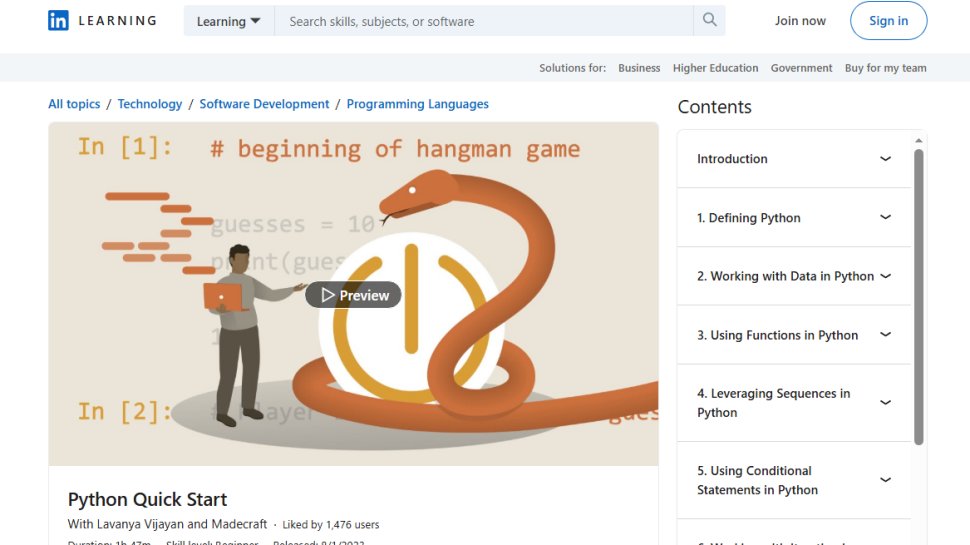Go to Programming Languages breadcrumb
The width and height of the screenshot is (970, 545).
click(x=418, y=104)
